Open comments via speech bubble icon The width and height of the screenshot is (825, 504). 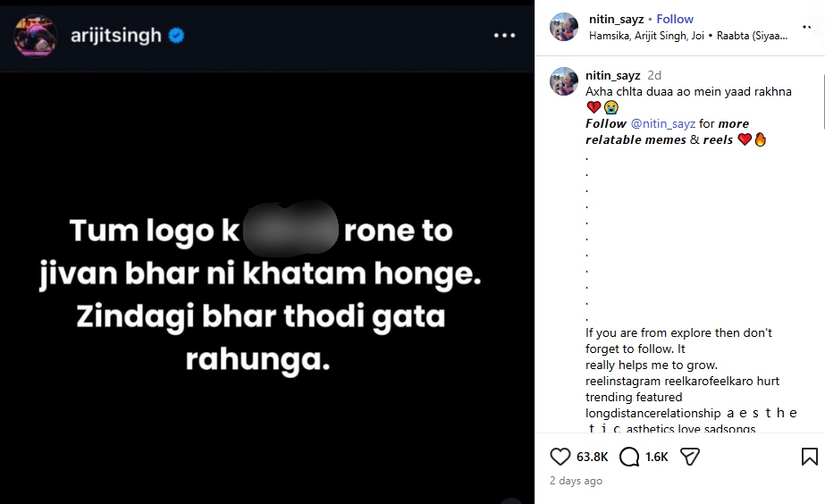(628, 457)
